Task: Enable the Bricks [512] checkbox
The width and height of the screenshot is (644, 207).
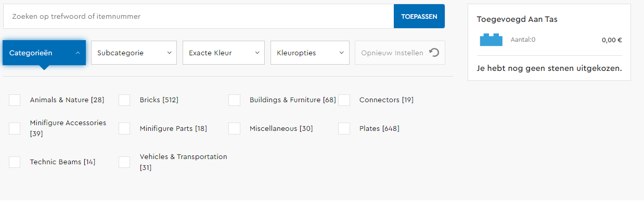Action: (x=124, y=100)
